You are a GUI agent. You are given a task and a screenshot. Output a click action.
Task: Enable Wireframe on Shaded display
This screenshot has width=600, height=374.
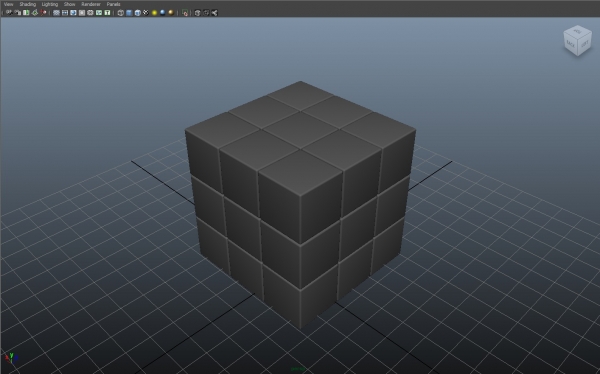[137, 13]
